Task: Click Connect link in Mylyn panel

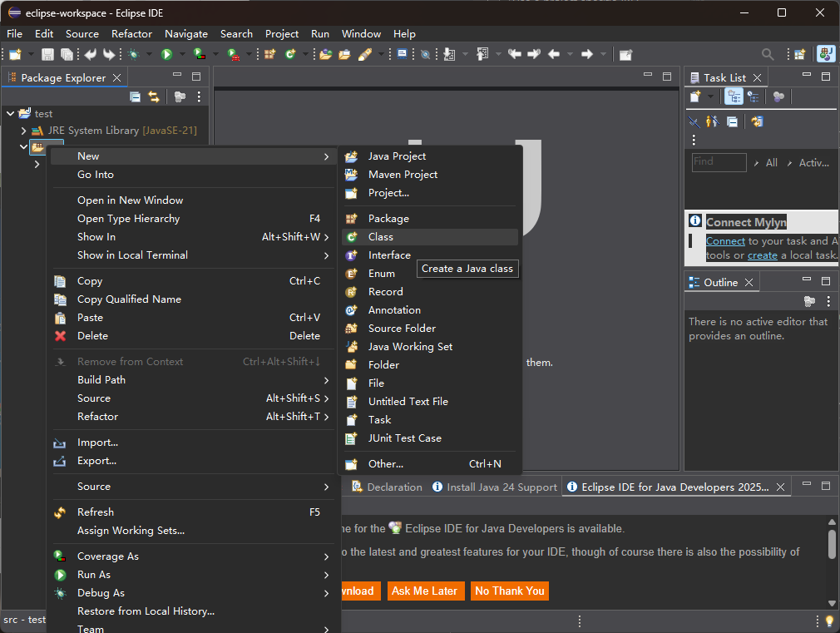Action: (x=725, y=241)
